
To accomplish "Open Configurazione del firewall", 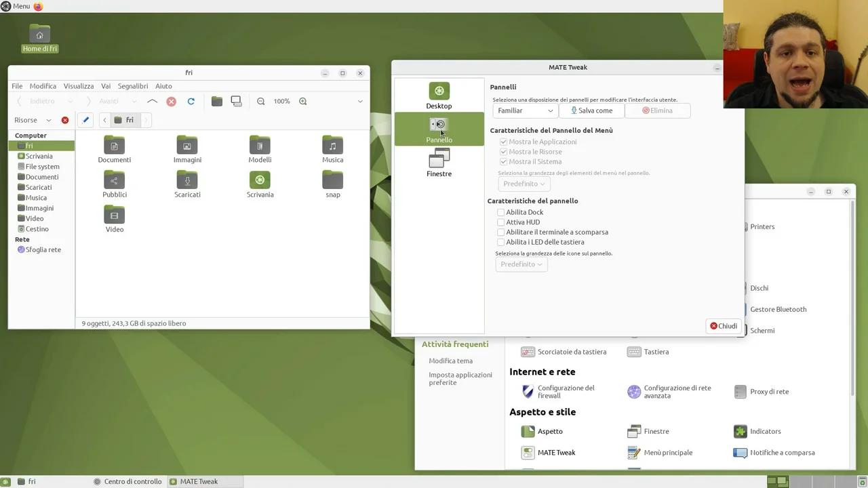I will click(566, 391).
